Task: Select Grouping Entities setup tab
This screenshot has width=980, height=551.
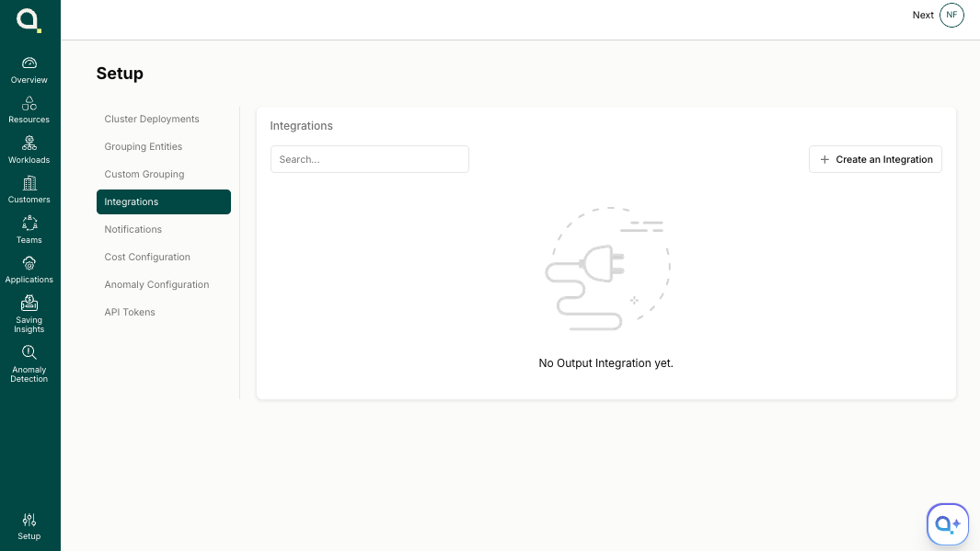Action: [x=164, y=146]
